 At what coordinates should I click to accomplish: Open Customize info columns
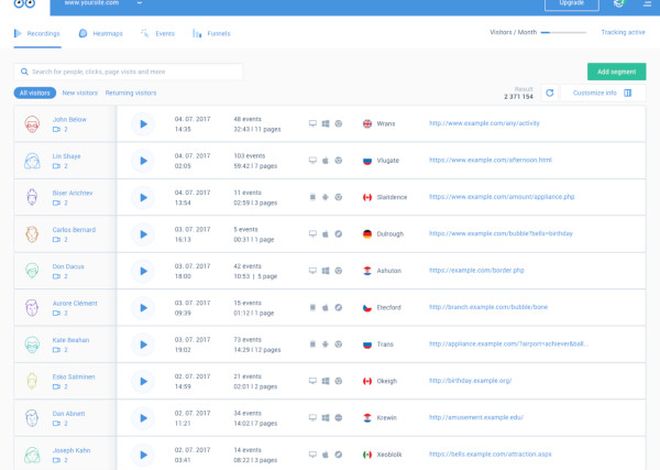(602, 93)
